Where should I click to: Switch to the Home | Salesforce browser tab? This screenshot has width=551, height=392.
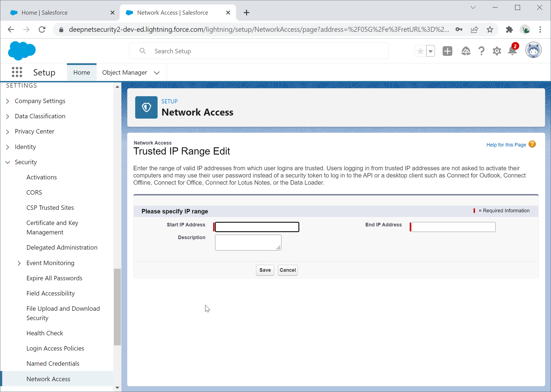(x=44, y=13)
